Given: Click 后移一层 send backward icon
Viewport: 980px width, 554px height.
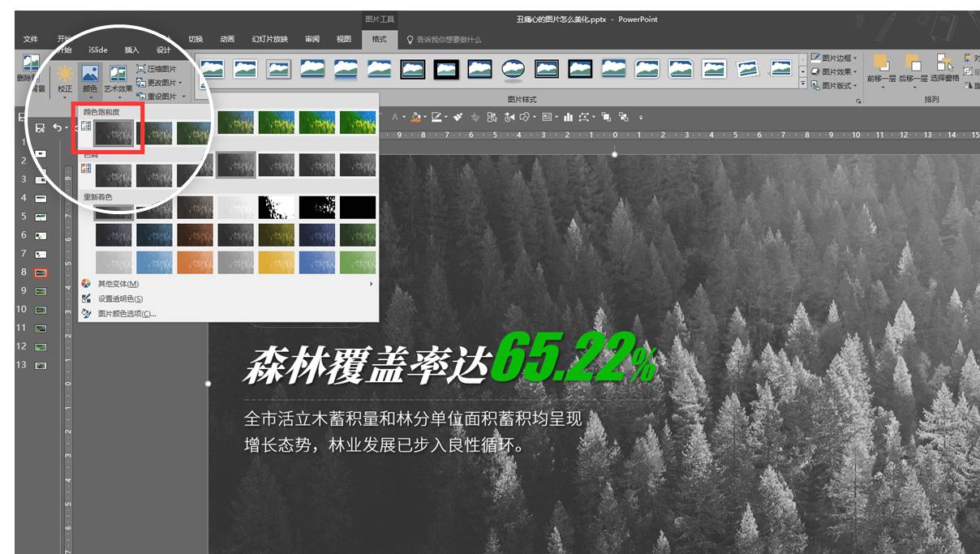Looking at the screenshot, I should tap(913, 62).
